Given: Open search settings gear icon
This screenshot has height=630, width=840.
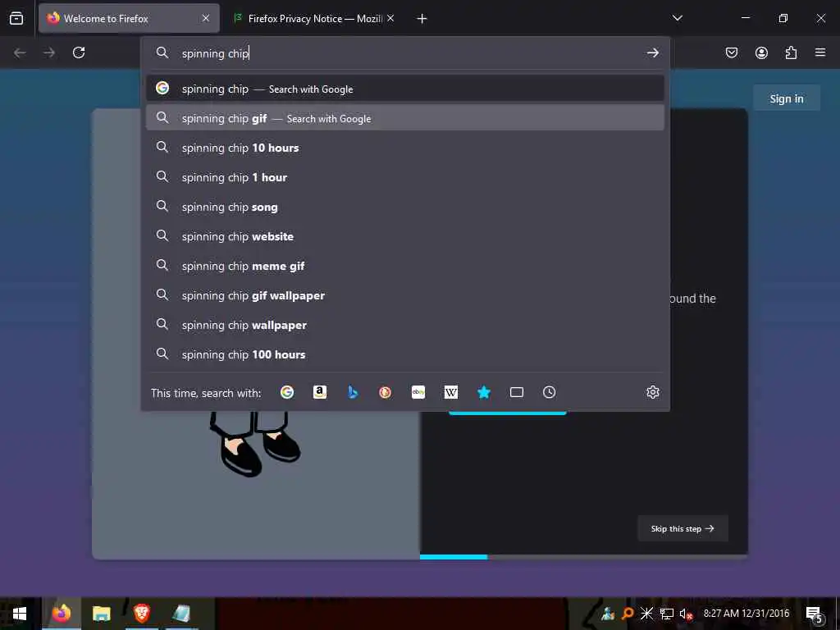Looking at the screenshot, I should (x=652, y=392).
